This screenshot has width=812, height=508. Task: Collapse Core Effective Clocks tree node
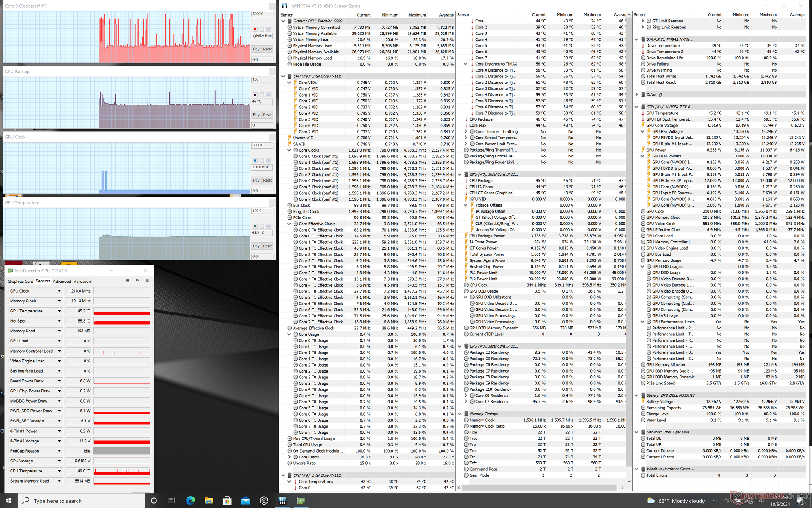[289, 224]
